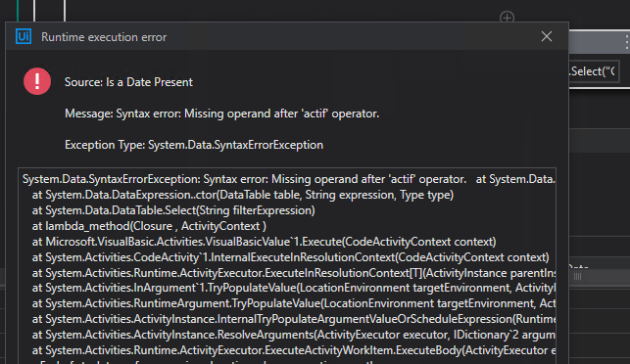Viewport: 630px width, 364px height.
Task: Click the Runtime execution error title text
Action: pyautogui.click(x=104, y=37)
